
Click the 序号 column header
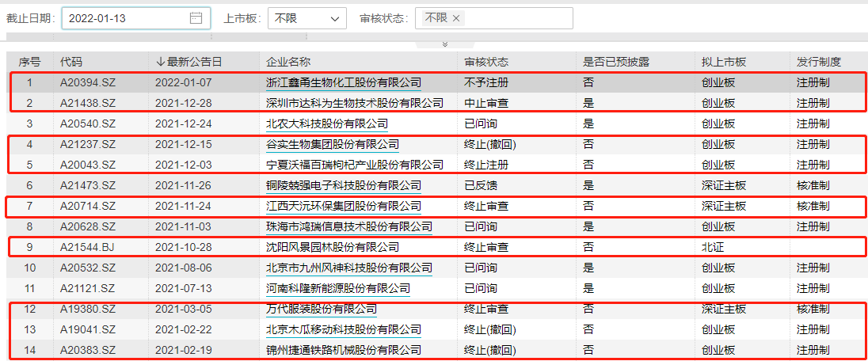(x=30, y=62)
